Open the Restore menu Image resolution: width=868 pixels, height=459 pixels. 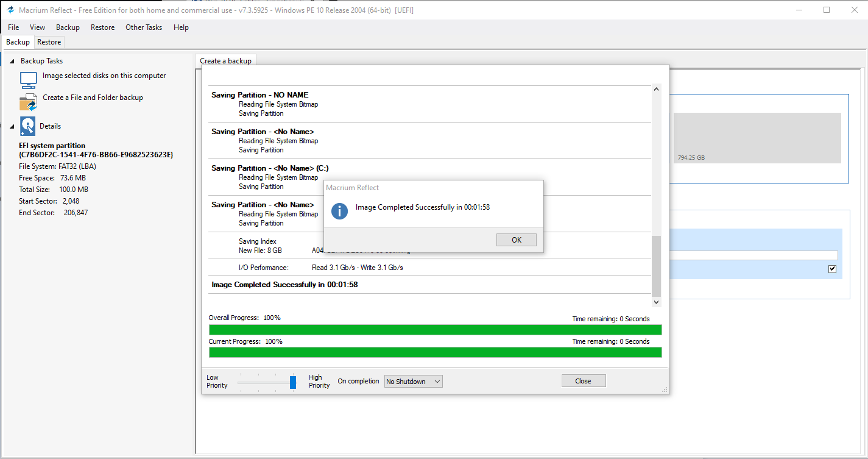103,27
